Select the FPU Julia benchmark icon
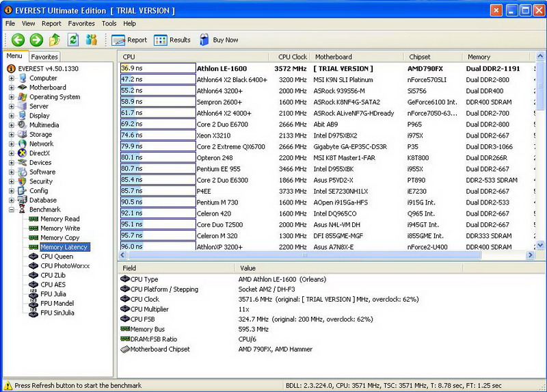The width and height of the screenshot is (547, 392). pos(34,294)
